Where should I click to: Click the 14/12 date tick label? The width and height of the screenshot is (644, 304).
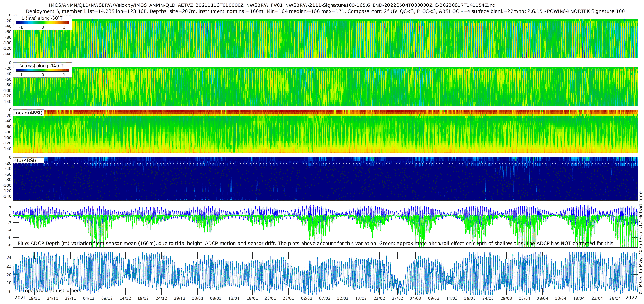(125, 298)
